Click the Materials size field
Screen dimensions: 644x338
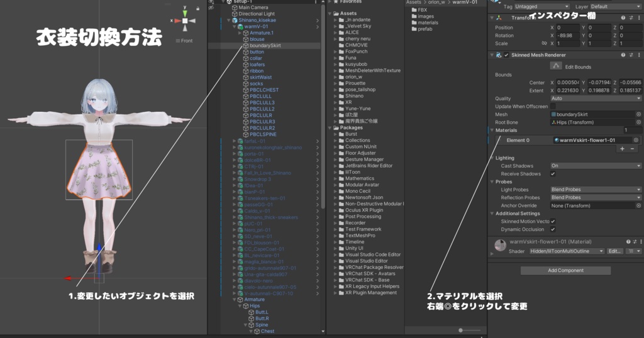pos(632,130)
